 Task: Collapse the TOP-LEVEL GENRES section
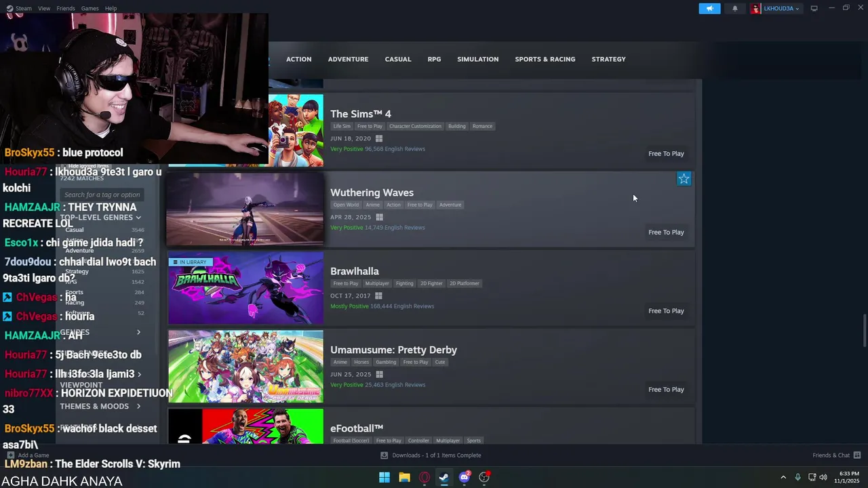pos(100,218)
